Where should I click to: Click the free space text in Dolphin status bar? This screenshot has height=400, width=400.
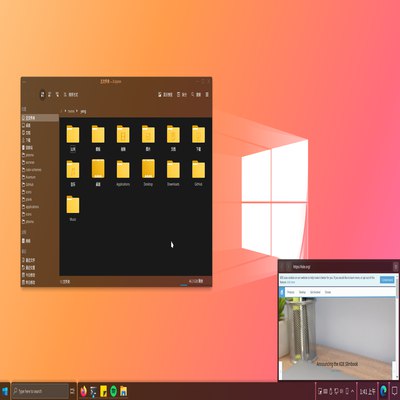(196, 281)
